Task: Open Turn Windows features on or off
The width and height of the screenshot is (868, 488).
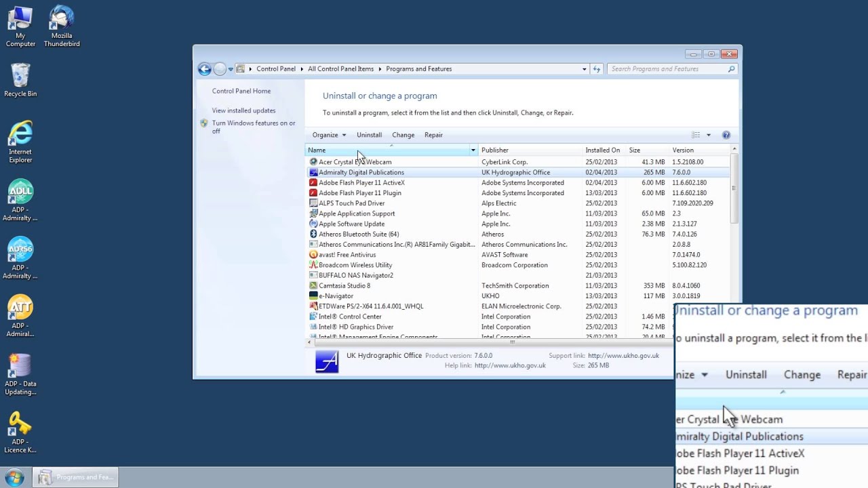Action: [254, 127]
